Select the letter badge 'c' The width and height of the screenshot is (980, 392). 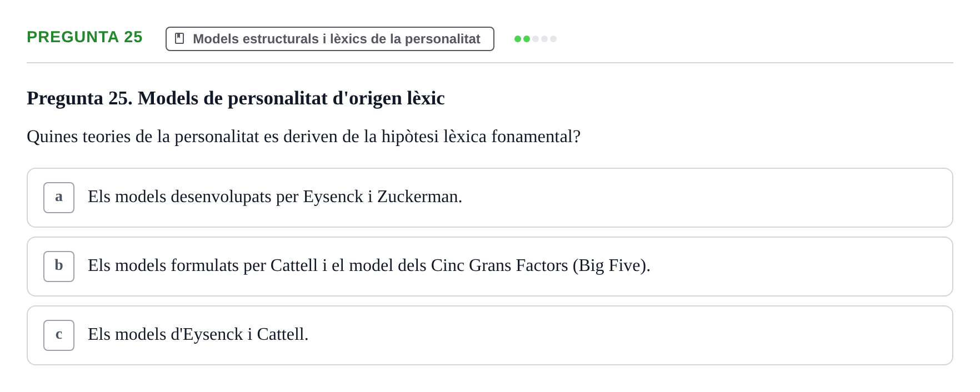click(59, 335)
